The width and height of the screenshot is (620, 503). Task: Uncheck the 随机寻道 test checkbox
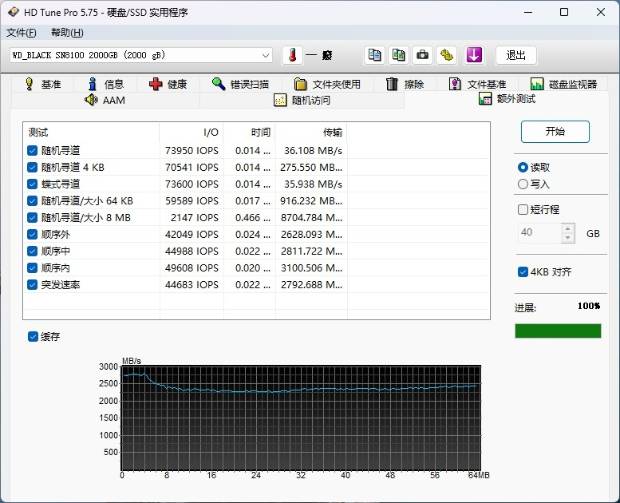pyautogui.click(x=32, y=150)
